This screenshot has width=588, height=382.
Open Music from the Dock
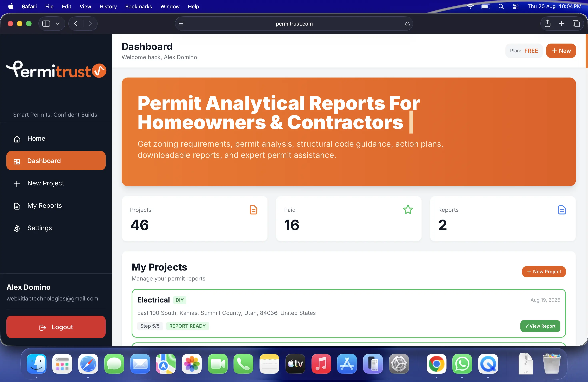coord(321,364)
